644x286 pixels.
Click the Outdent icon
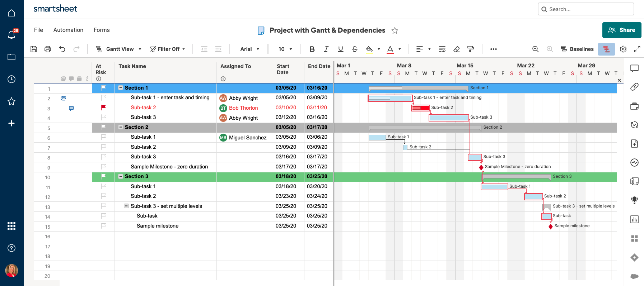click(204, 49)
